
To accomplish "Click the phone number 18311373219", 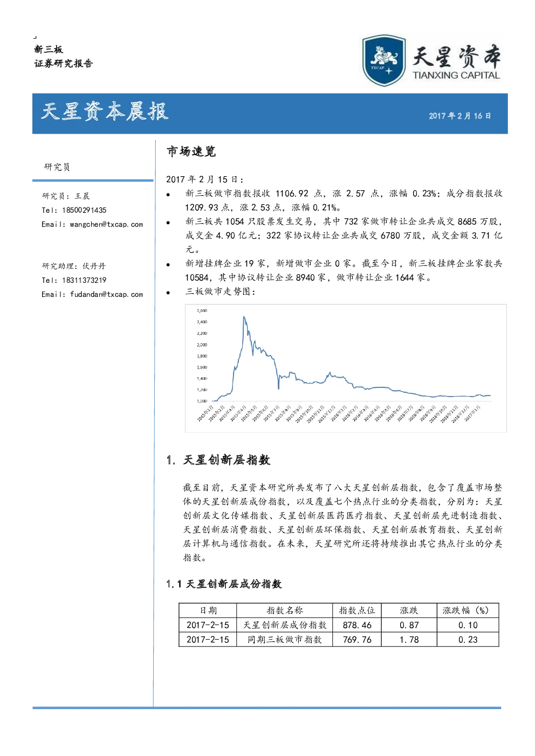I will point(84,280).
